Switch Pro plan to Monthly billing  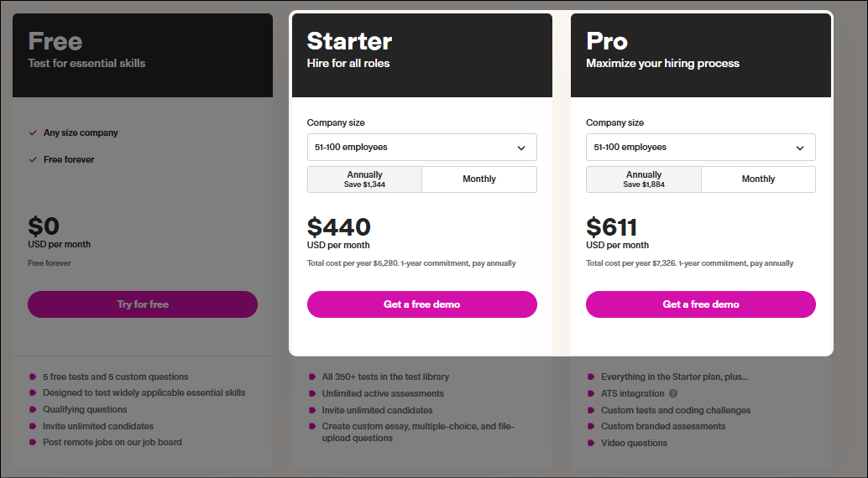pyautogui.click(x=758, y=179)
